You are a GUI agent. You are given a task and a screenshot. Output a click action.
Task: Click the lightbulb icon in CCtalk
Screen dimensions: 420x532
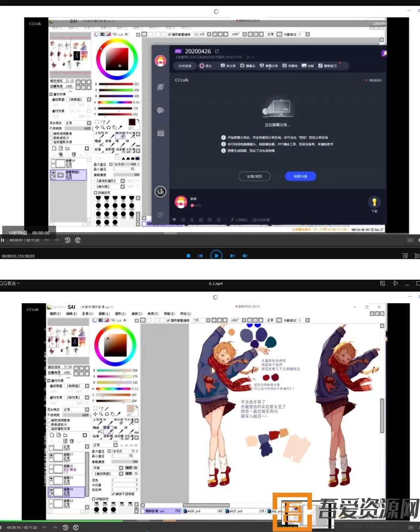[x=374, y=202]
